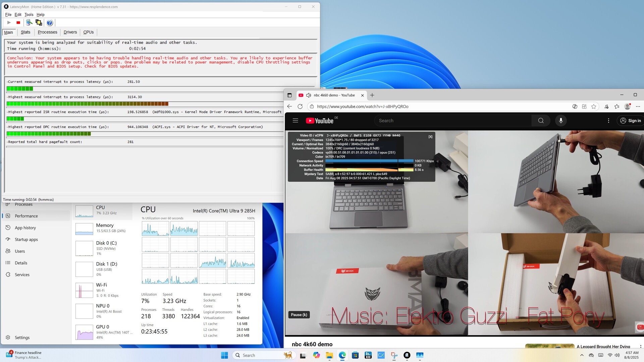Image resolution: width=644 pixels, height=362 pixels.
Task: Open Edge profile avatar
Action: click(x=627, y=106)
